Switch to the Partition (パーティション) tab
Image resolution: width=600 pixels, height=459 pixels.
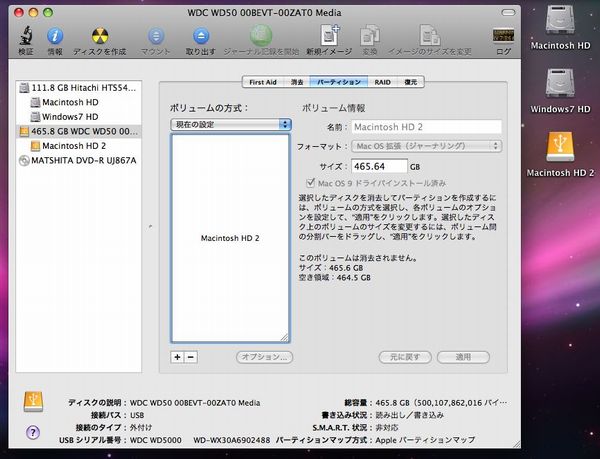[x=339, y=82]
